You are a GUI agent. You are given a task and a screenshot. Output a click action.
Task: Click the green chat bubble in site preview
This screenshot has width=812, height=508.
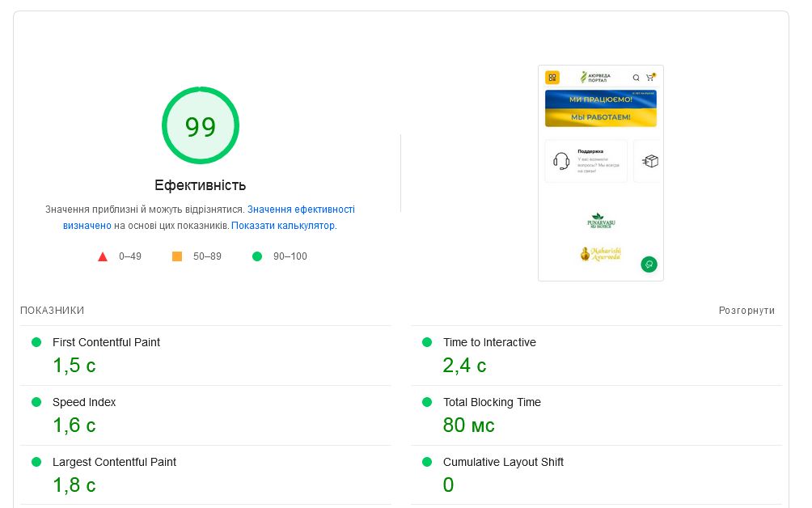(x=649, y=265)
